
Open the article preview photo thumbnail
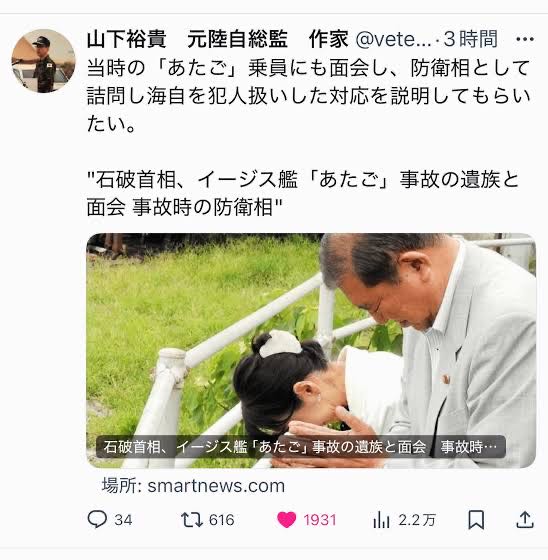pyautogui.click(x=311, y=350)
